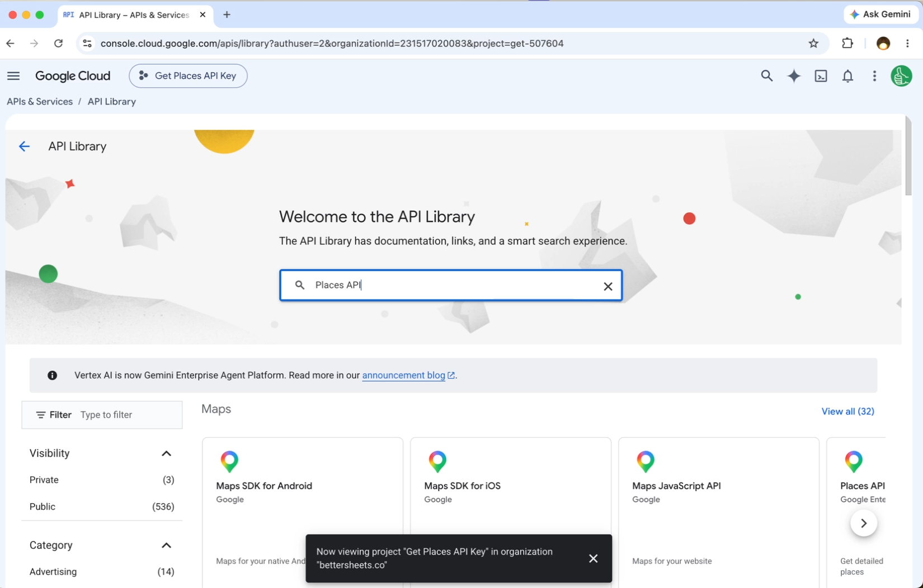Click the page vertical scrollbar
923x588 pixels.
[908, 156]
